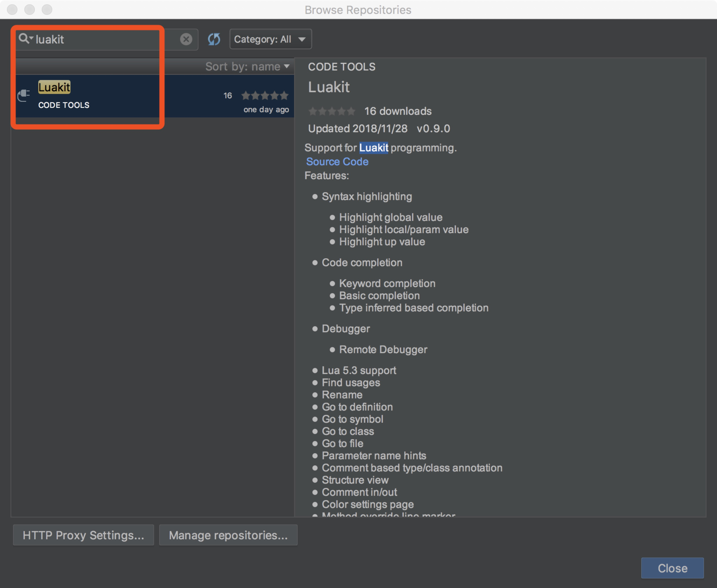Clear the luakit search text

click(186, 39)
